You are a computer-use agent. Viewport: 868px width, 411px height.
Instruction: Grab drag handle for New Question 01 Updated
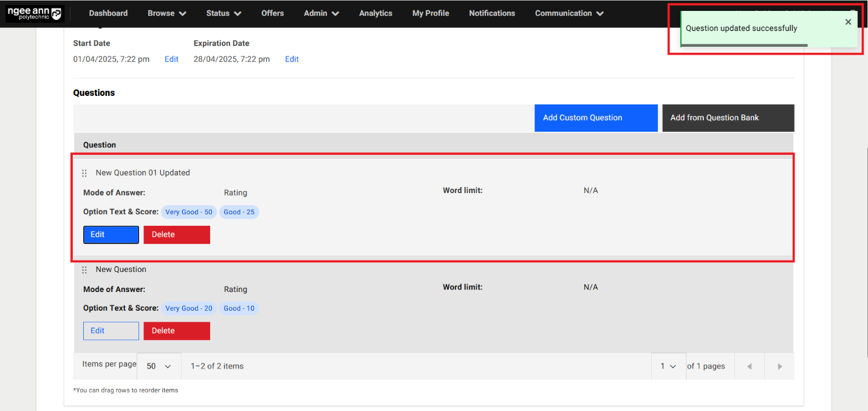pos(84,174)
